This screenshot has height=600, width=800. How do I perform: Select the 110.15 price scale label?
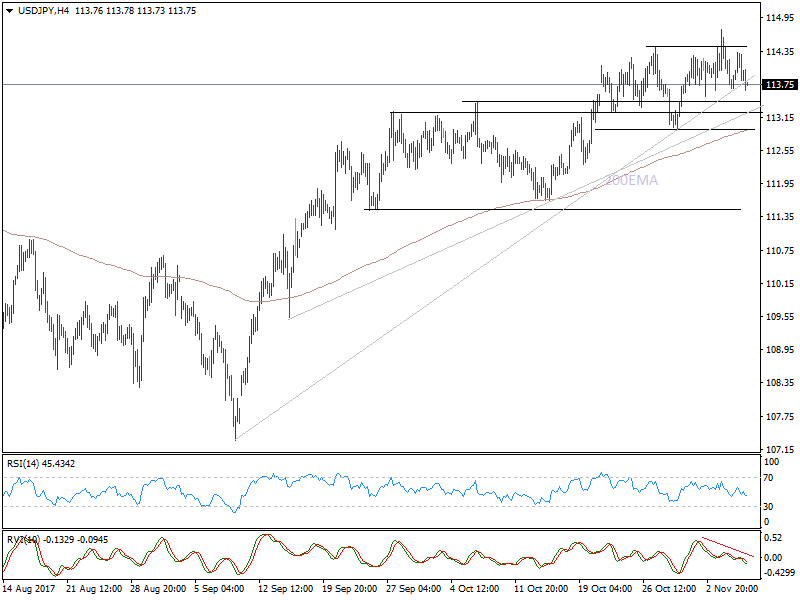[780, 284]
